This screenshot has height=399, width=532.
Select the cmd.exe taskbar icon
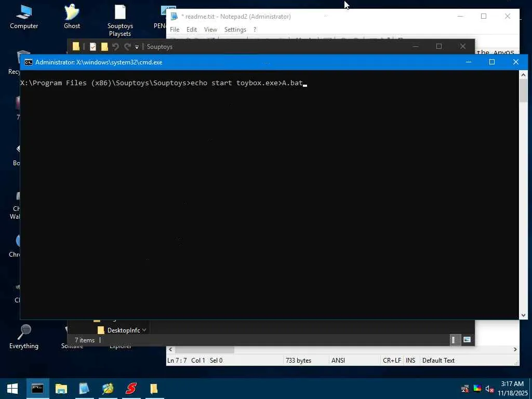pyautogui.click(x=37, y=389)
